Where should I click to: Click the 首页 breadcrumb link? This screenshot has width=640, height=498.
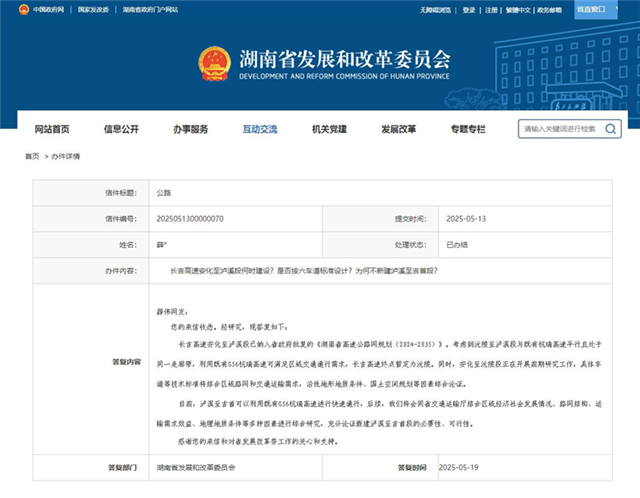pos(32,156)
